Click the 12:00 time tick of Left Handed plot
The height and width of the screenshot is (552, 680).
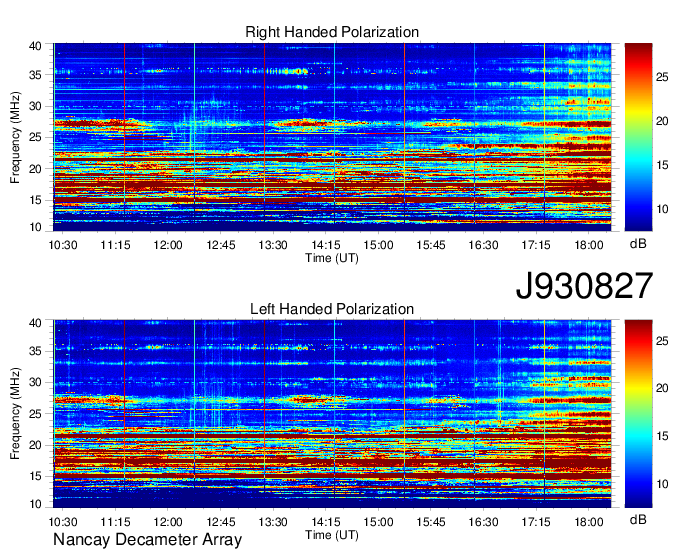168,522
